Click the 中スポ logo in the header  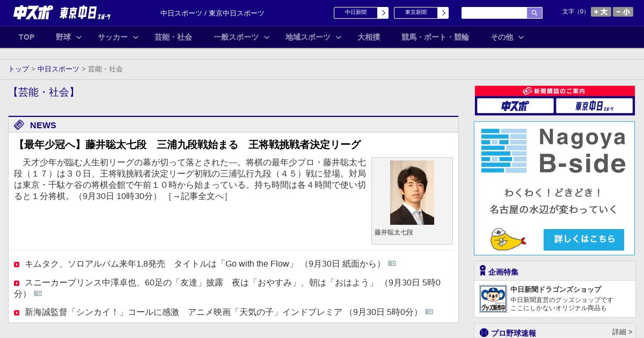(x=33, y=12)
